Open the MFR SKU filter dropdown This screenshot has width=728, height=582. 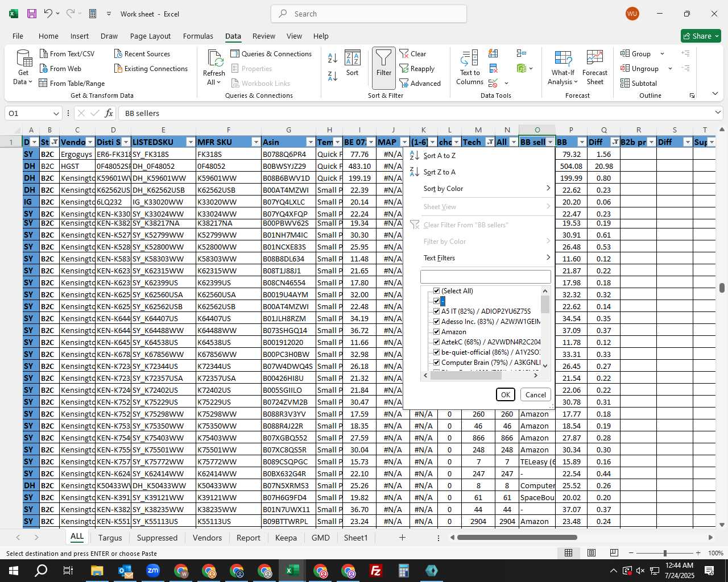pyautogui.click(x=255, y=142)
